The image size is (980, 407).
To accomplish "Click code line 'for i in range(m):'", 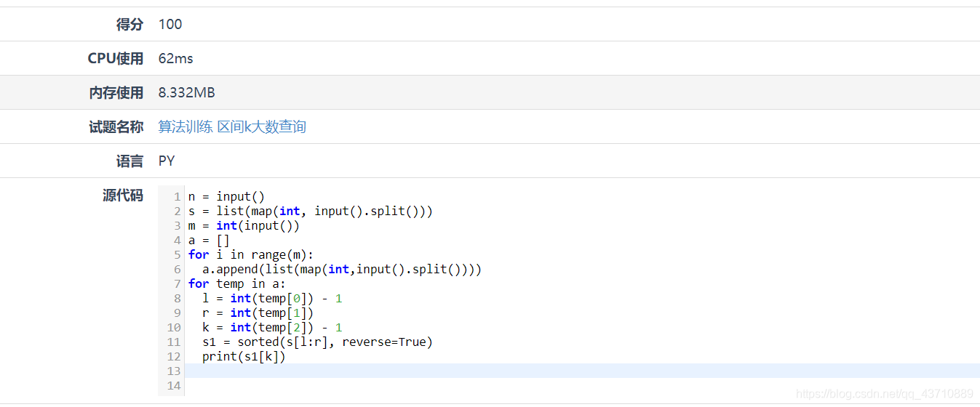I will coord(251,254).
